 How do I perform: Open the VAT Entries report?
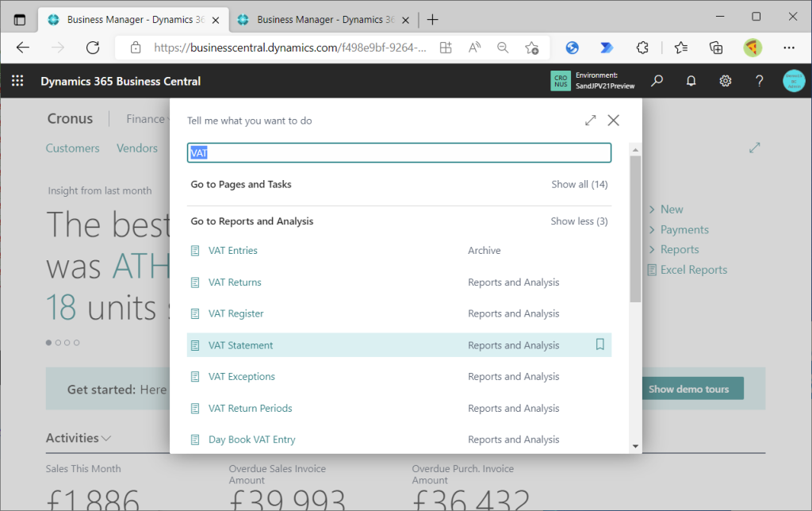coord(233,251)
